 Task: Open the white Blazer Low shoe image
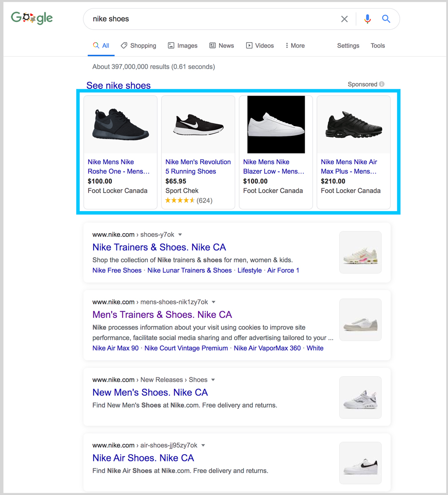click(276, 124)
